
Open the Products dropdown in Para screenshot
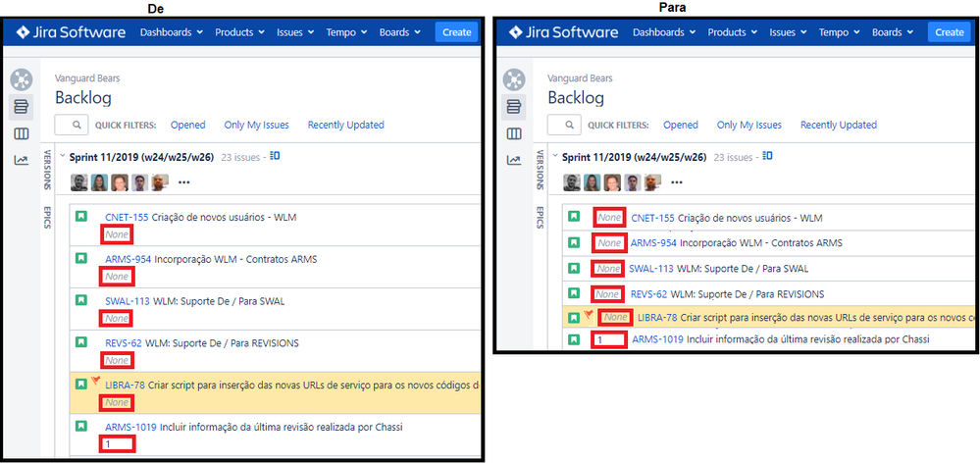click(733, 32)
